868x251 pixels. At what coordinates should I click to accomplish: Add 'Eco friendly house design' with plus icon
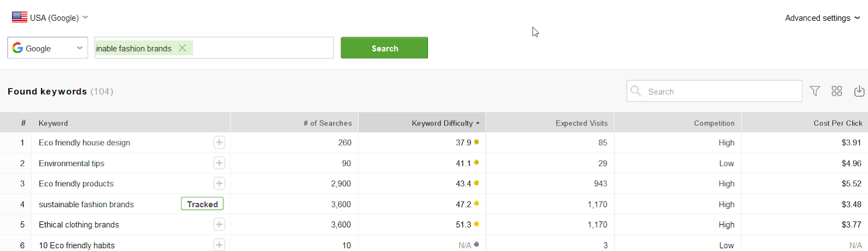[x=219, y=142]
